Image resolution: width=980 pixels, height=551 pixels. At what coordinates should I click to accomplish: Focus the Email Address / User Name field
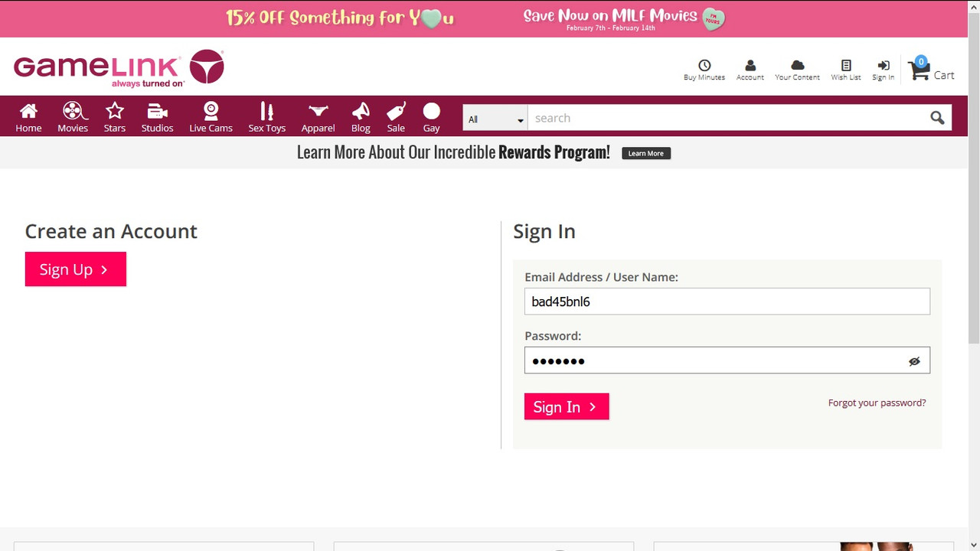727,302
